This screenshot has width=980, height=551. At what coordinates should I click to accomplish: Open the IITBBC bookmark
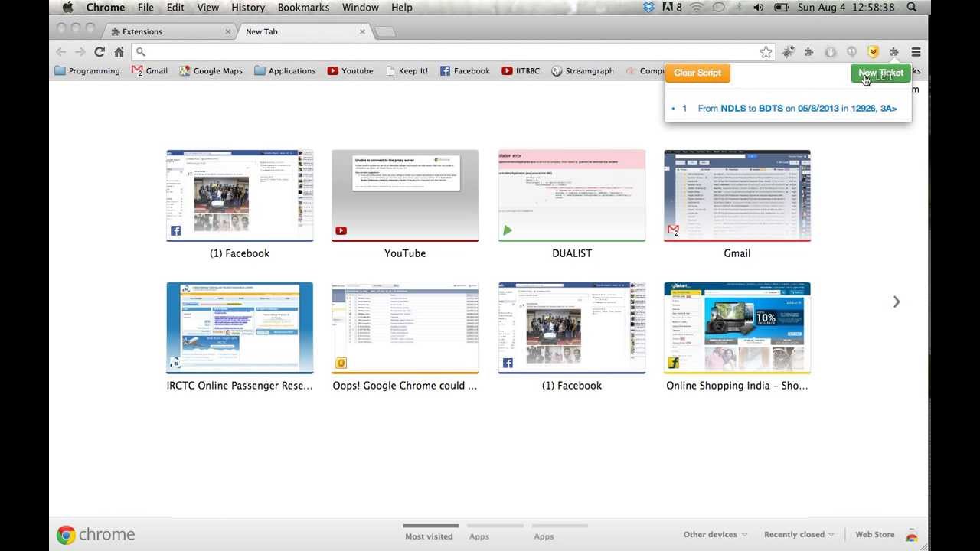(x=521, y=71)
